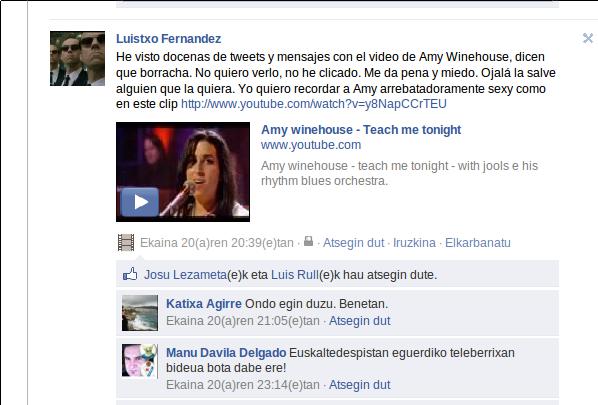Open Luistxo Fernandez's profile picture
Screen dimensions: 598x405
77,58
